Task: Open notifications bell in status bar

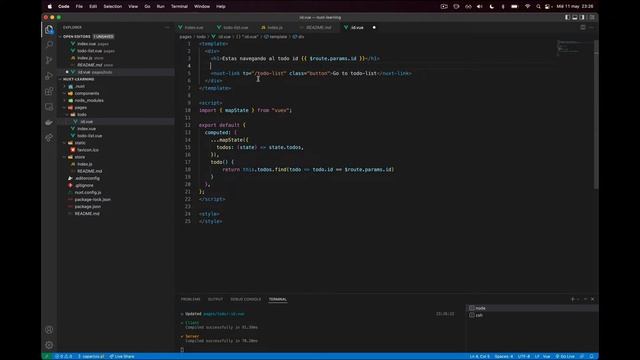Action: pos(591,356)
